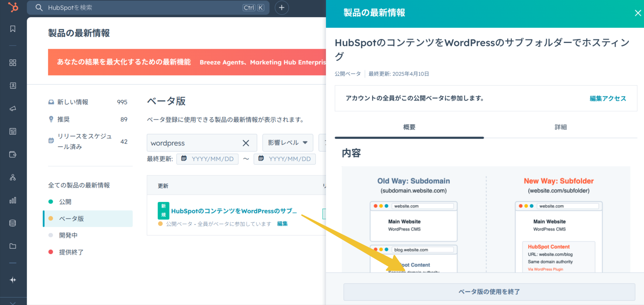Viewport: 644px width, 305px height.
Task: Open the HubSpot sprocket logo home
Action: (13, 7)
